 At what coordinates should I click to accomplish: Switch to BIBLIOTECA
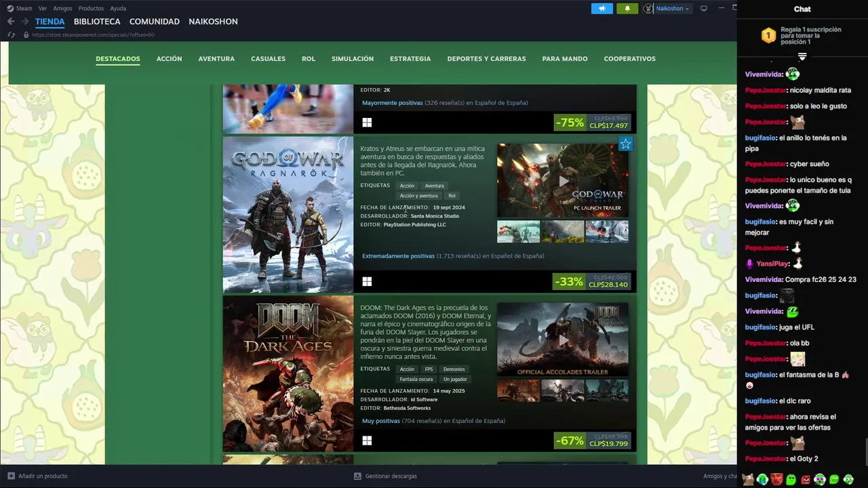pos(97,22)
